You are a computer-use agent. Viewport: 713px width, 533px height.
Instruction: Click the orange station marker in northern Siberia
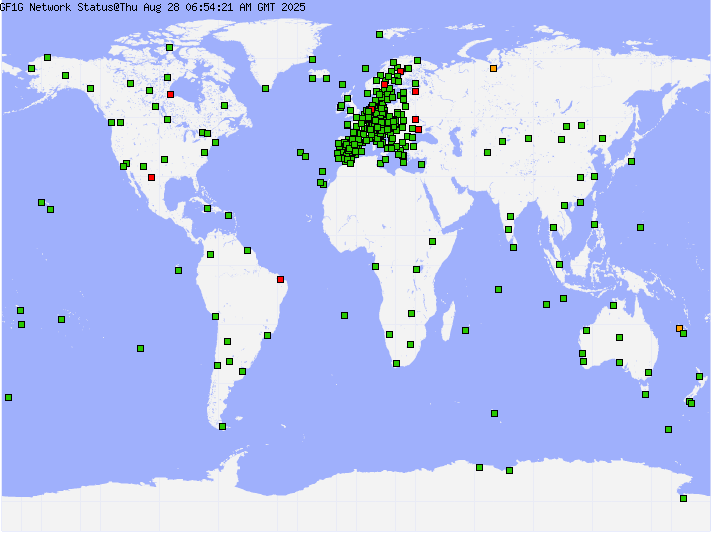[493, 69]
